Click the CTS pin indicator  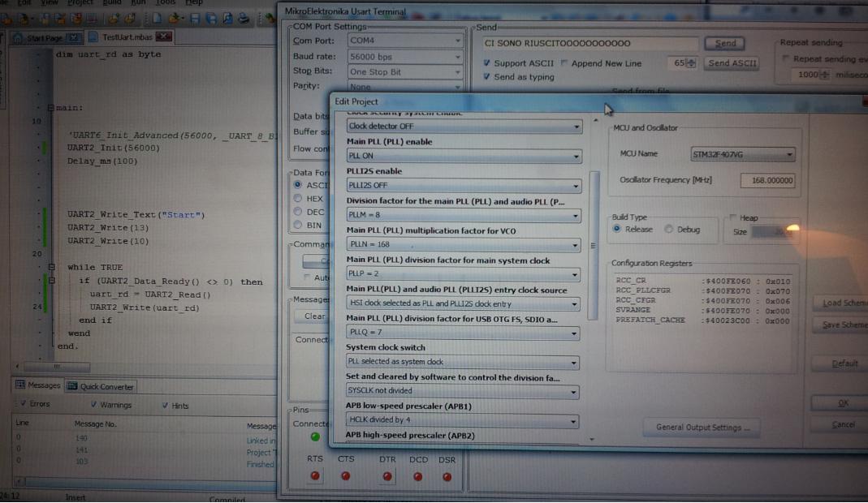coord(345,476)
